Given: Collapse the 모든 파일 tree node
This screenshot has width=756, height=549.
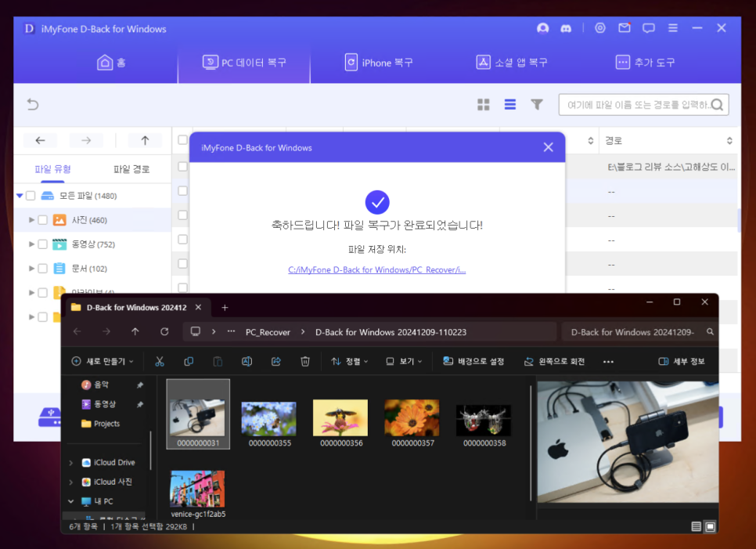Looking at the screenshot, I should (20, 195).
